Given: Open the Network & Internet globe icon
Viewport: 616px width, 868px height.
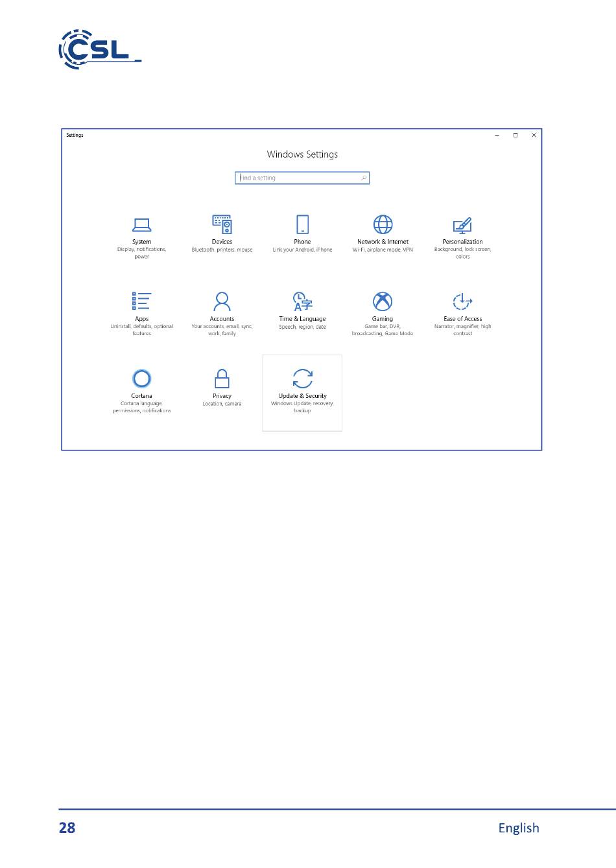Looking at the screenshot, I should 383,224.
